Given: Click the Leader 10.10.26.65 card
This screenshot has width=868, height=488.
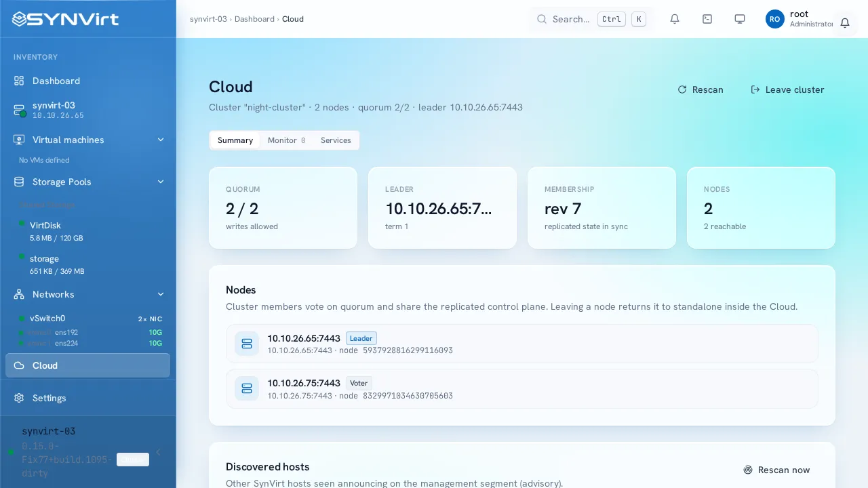Looking at the screenshot, I should 442,208.
